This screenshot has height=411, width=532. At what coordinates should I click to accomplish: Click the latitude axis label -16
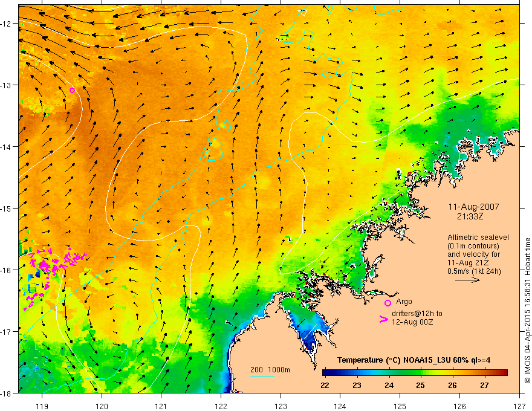5,270
